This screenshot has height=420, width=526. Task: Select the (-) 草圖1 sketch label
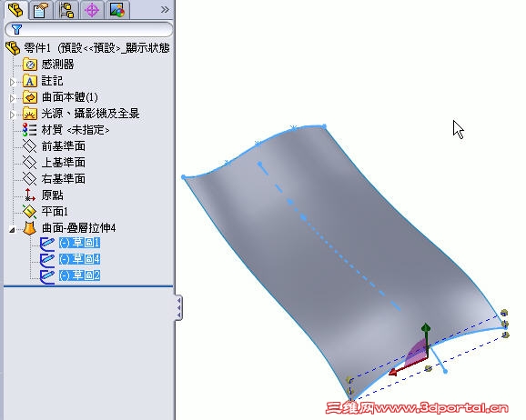(x=79, y=243)
